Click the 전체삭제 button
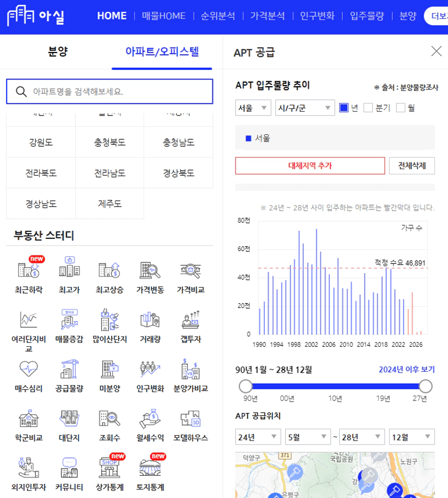This screenshot has width=448, height=498. 412,165
